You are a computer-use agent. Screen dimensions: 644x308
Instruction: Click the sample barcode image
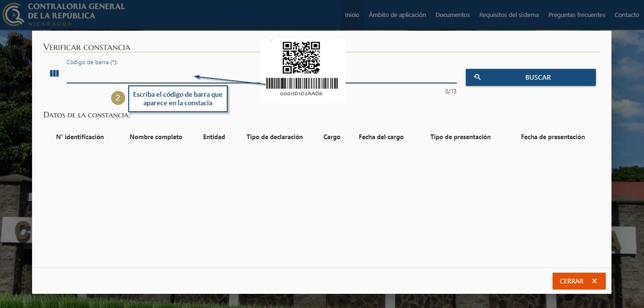tap(302, 83)
